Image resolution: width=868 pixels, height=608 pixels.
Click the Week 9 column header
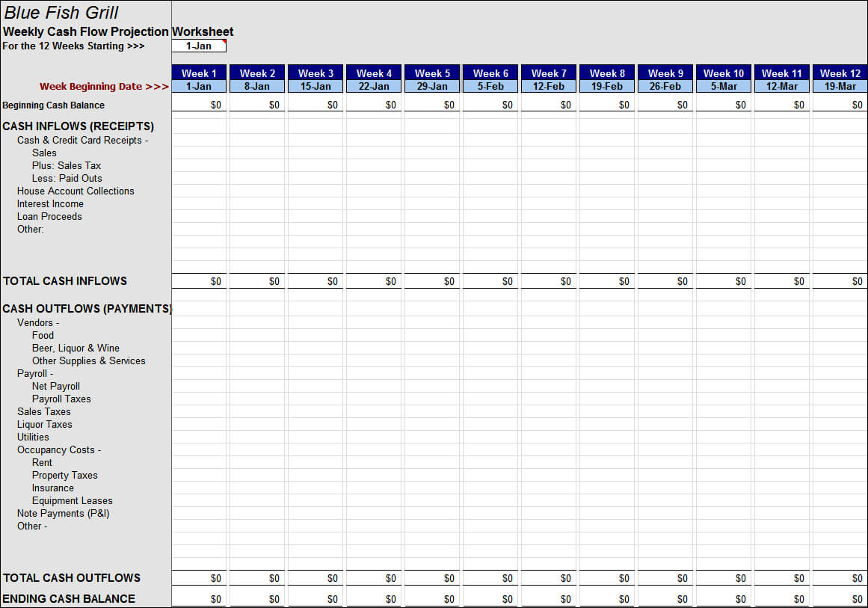point(665,73)
